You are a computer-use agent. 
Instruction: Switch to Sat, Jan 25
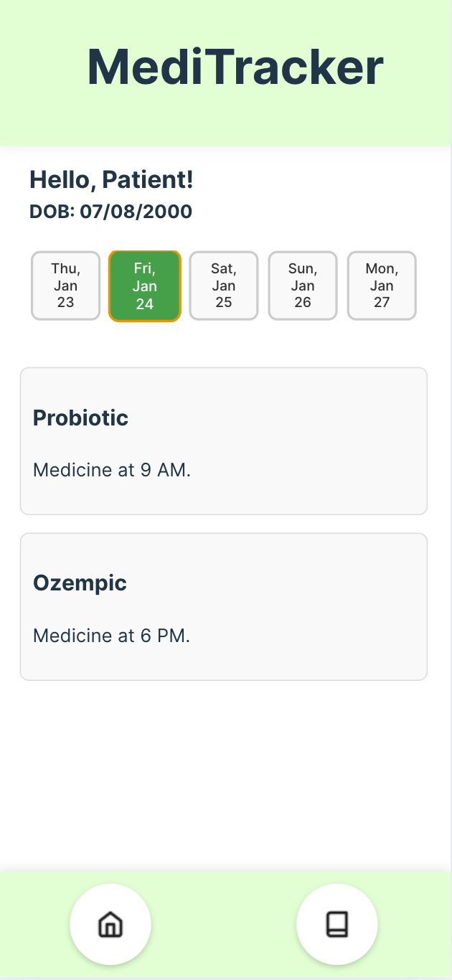point(224,286)
